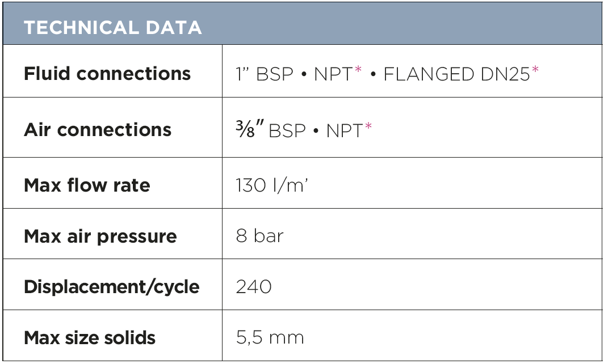Viewport: 604px width, 364px height.
Task: Click the ⅜" BSP air connection text
Action: (x=271, y=130)
